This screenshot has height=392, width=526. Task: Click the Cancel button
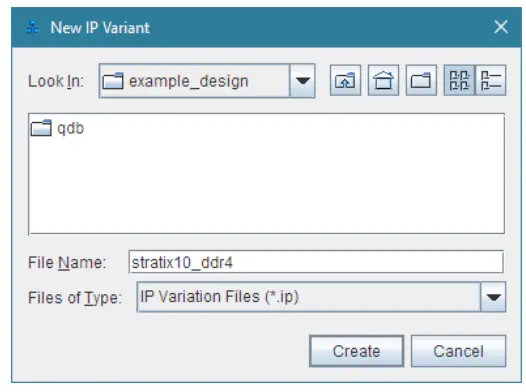458,351
